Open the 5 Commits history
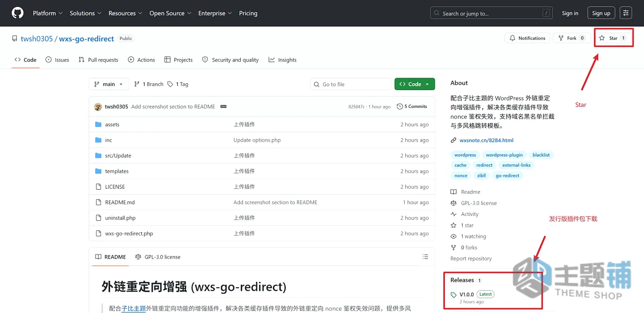The image size is (644, 313). coord(412,106)
